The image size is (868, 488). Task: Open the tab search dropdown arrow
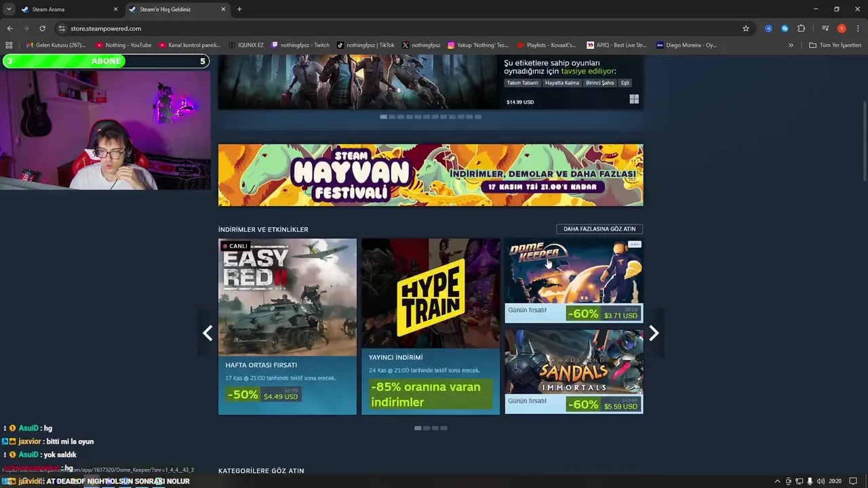pyautogui.click(x=8, y=9)
